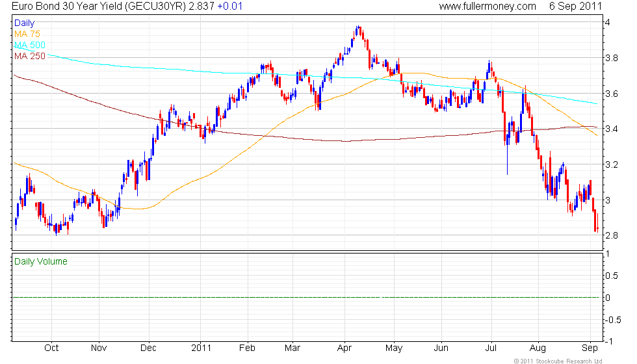Image resolution: width=637 pixels, height=364 pixels.
Task: Click the green Daily Volume label
Action: coord(40,261)
